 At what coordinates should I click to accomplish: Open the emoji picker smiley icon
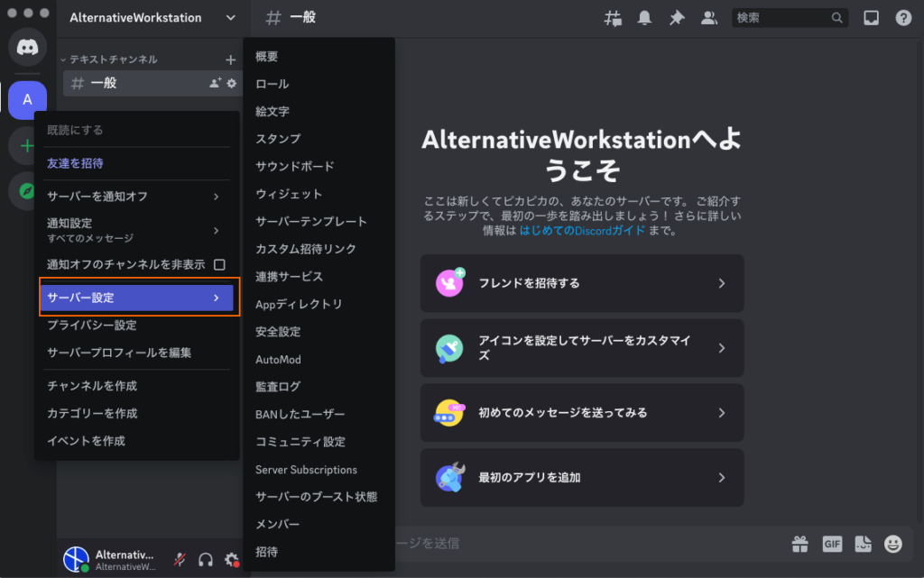(893, 544)
